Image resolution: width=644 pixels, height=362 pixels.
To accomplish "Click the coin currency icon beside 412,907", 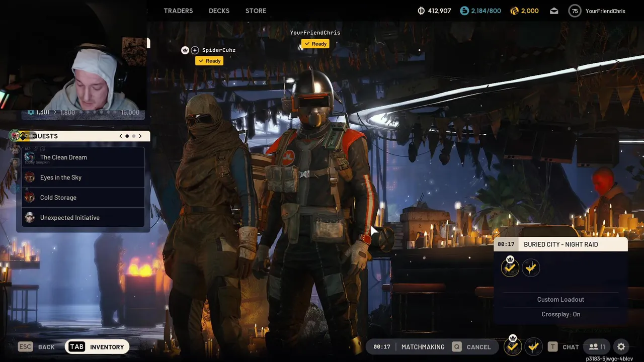I will 421,11.
